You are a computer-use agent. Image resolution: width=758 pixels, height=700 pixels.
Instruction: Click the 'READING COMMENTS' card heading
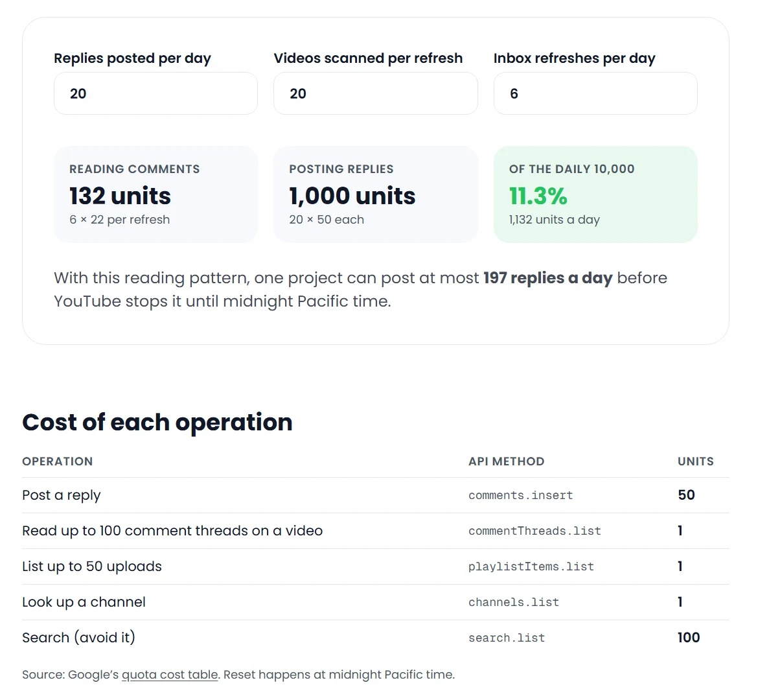coord(134,169)
